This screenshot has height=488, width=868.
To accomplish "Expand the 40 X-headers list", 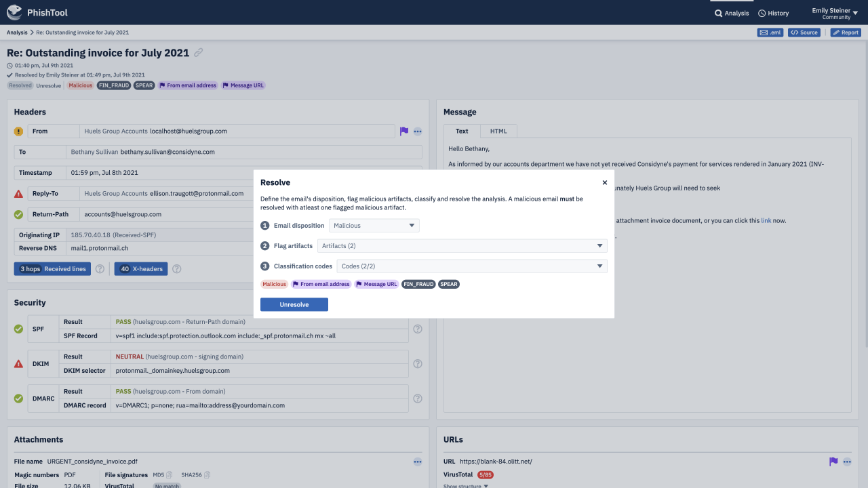I will click(x=141, y=269).
